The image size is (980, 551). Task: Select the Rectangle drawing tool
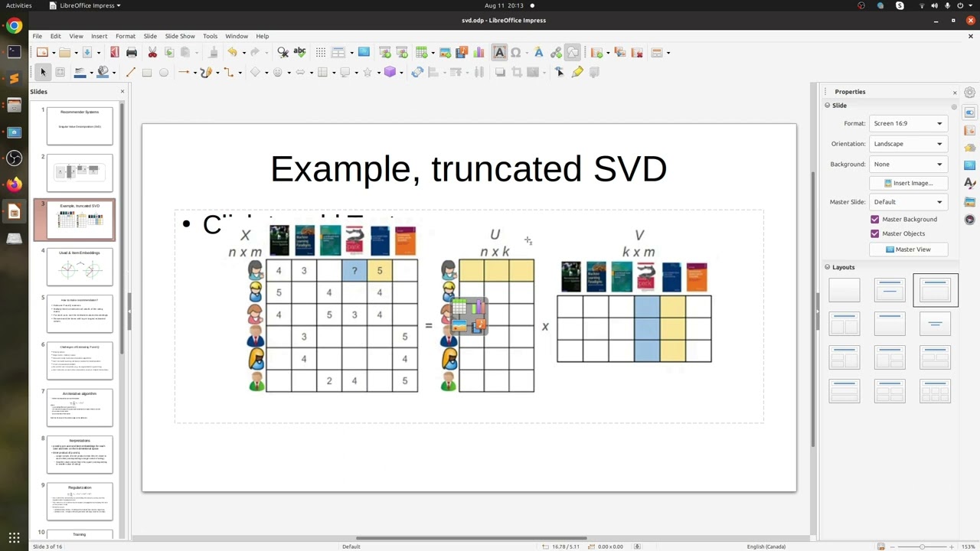(x=147, y=72)
